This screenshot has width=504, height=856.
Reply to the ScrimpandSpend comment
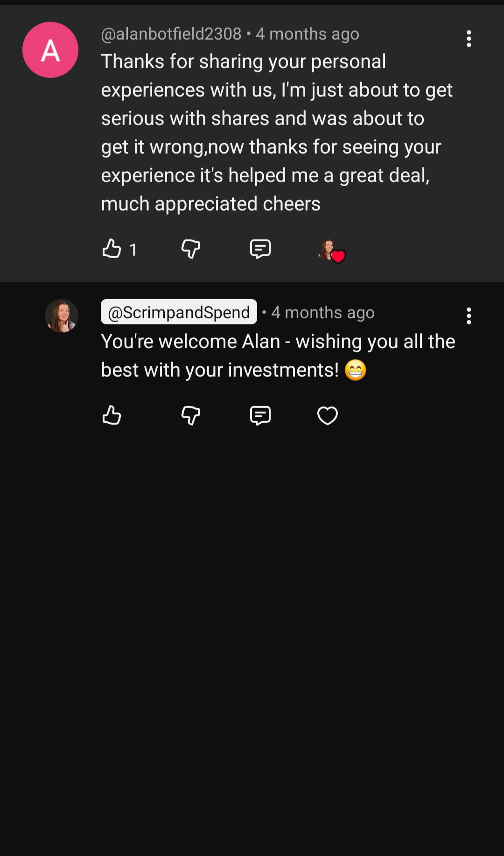click(260, 415)
